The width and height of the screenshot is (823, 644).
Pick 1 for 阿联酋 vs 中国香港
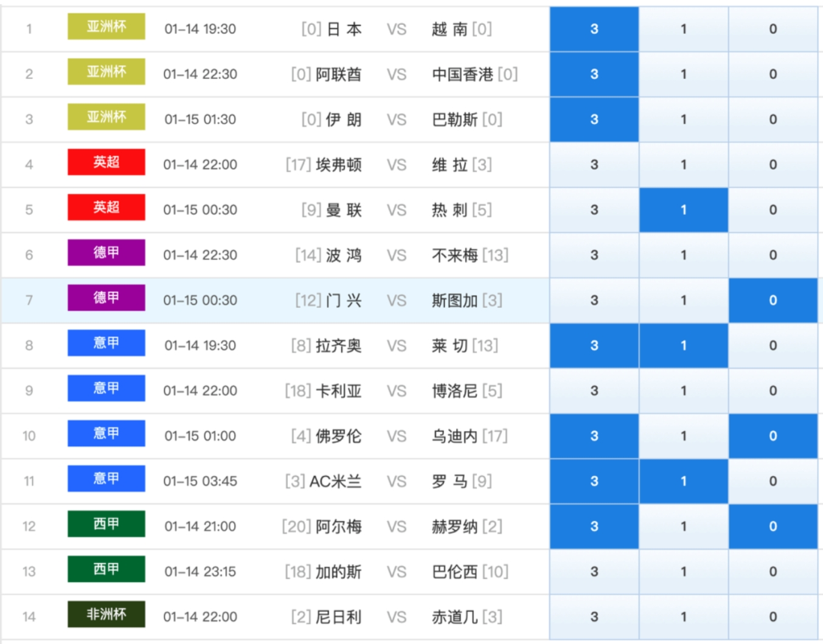pyautogui.click(x=684, y=74)
